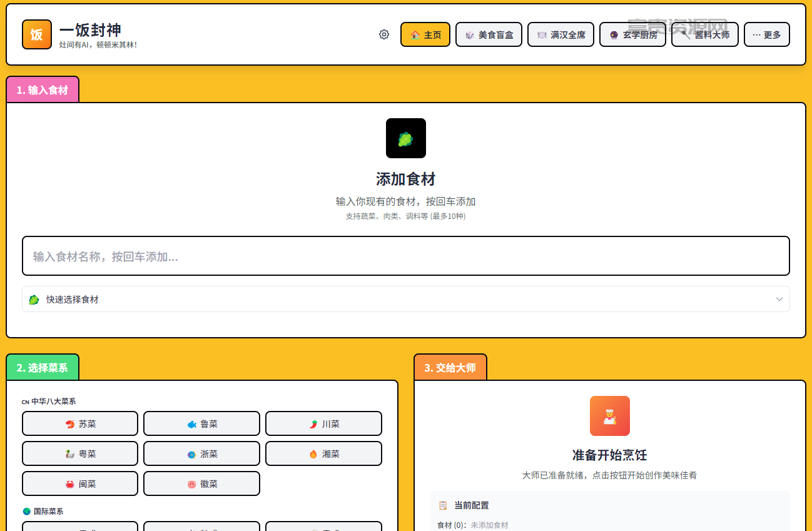Click the lettuce icon beside 快速选择食材
The image size is (812, 531).
[34, 300]
